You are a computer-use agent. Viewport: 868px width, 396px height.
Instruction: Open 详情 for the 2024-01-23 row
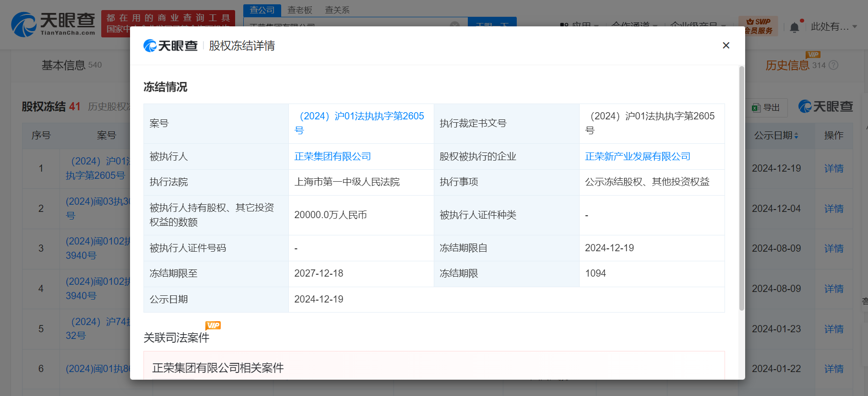[833, 329]
